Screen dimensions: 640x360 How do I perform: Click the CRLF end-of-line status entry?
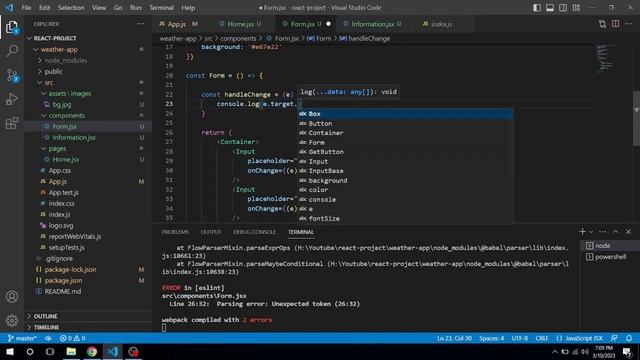point(542,338)
